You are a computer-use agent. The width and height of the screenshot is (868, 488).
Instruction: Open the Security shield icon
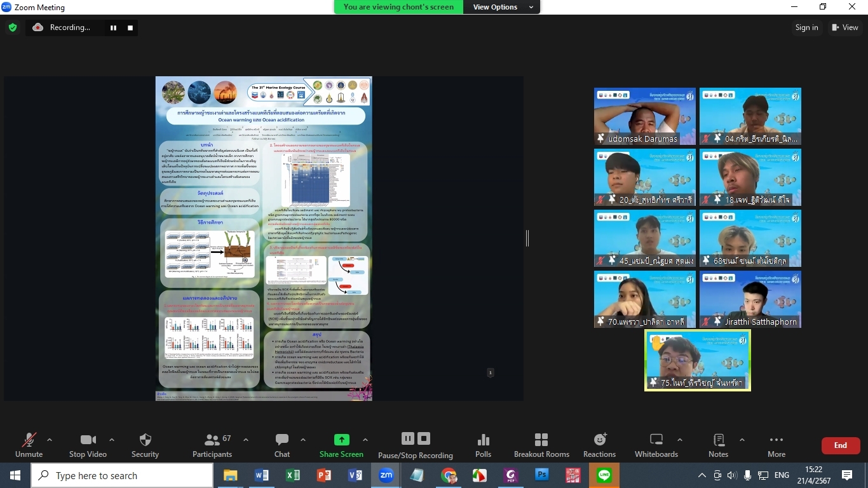click(145, 440)
